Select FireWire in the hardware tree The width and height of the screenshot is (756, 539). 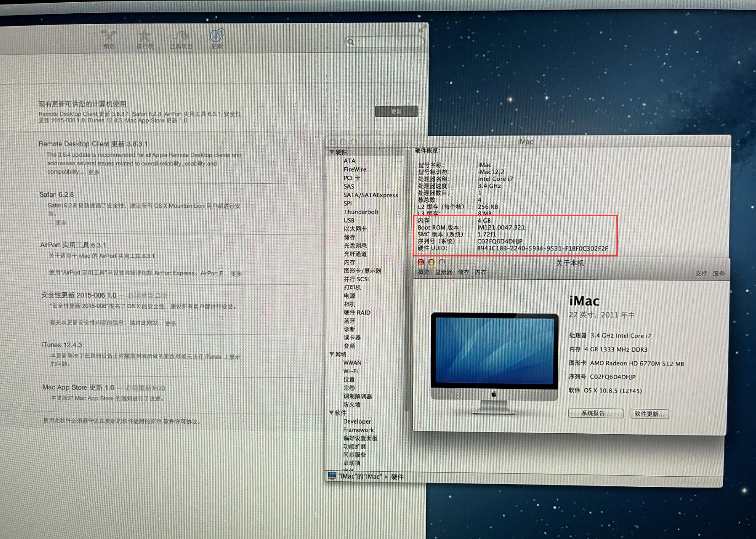pos(355,169)
